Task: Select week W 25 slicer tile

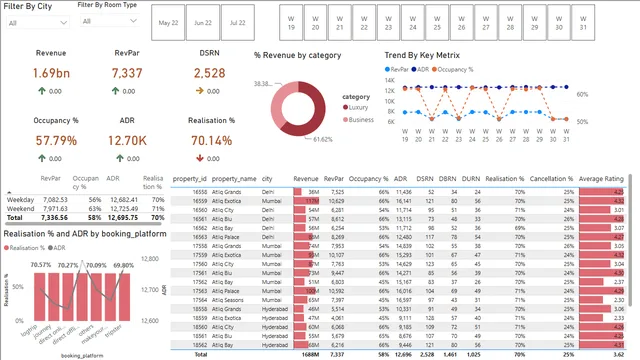Action: [437, 23]
